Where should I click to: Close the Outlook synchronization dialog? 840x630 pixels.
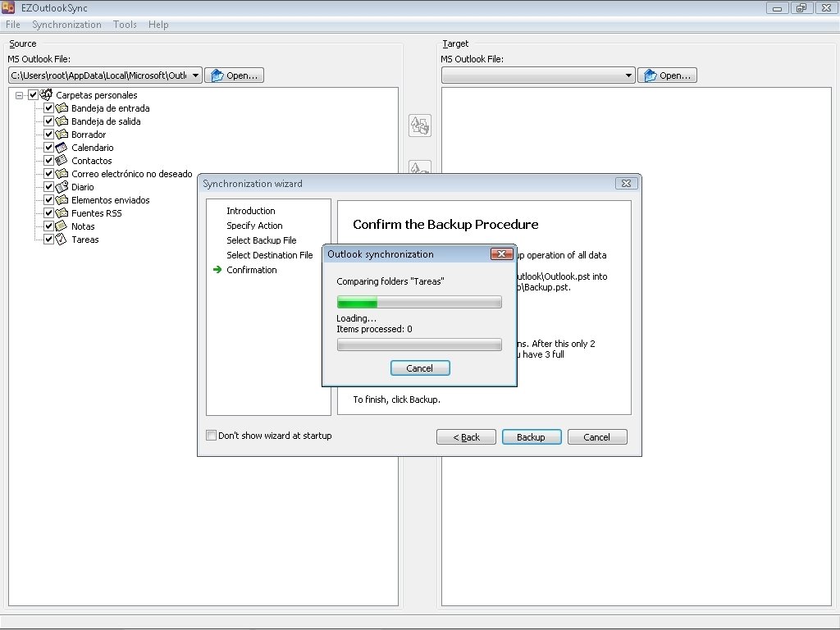[501, 254]
